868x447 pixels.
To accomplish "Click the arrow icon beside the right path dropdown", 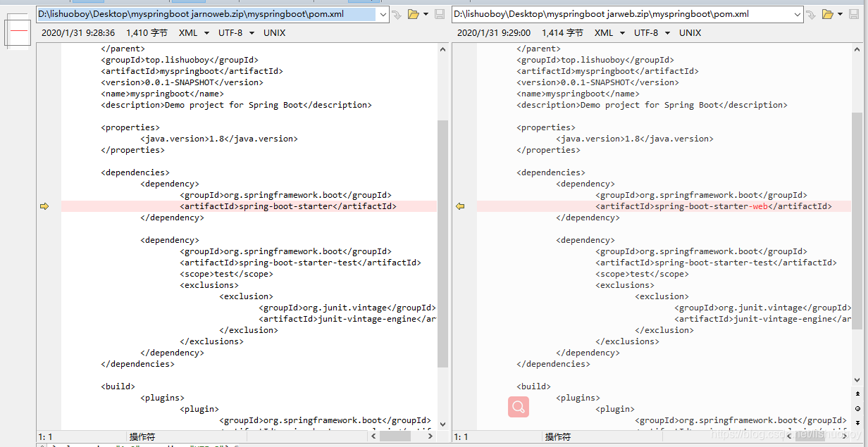I will coord(812,14).
